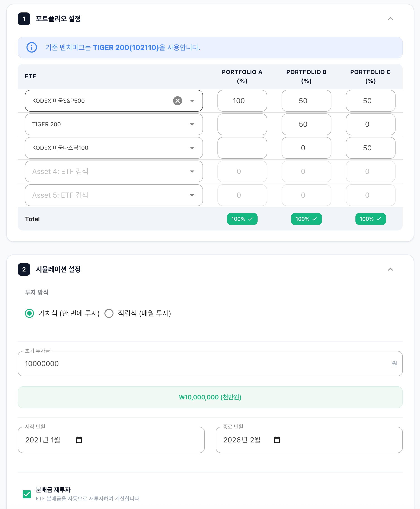Select 적립식 monthly investment option
The width and height of the screenshot is (420, 509).
coord(109,313)
